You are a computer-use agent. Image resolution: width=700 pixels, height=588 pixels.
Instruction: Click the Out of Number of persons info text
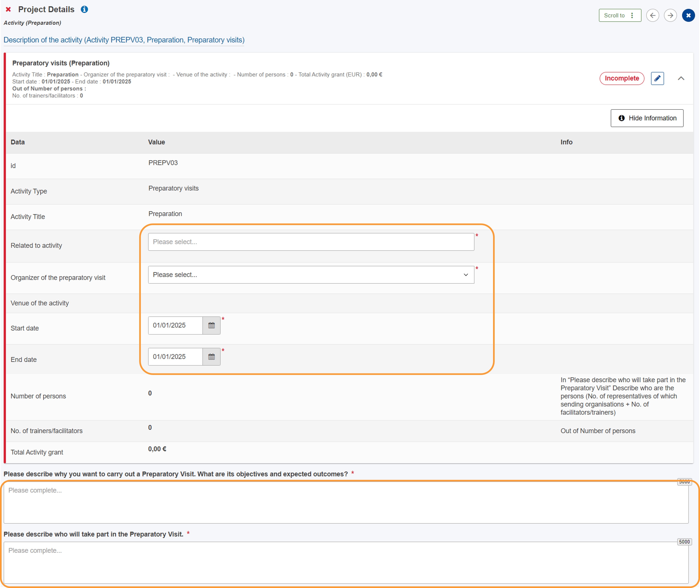click(x=598, y=431)
